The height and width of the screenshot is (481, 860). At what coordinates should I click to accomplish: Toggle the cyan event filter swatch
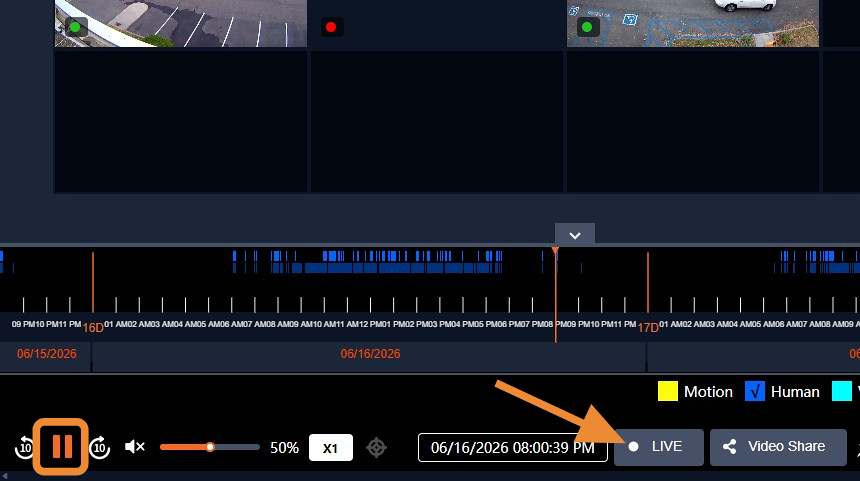(841, 391)
